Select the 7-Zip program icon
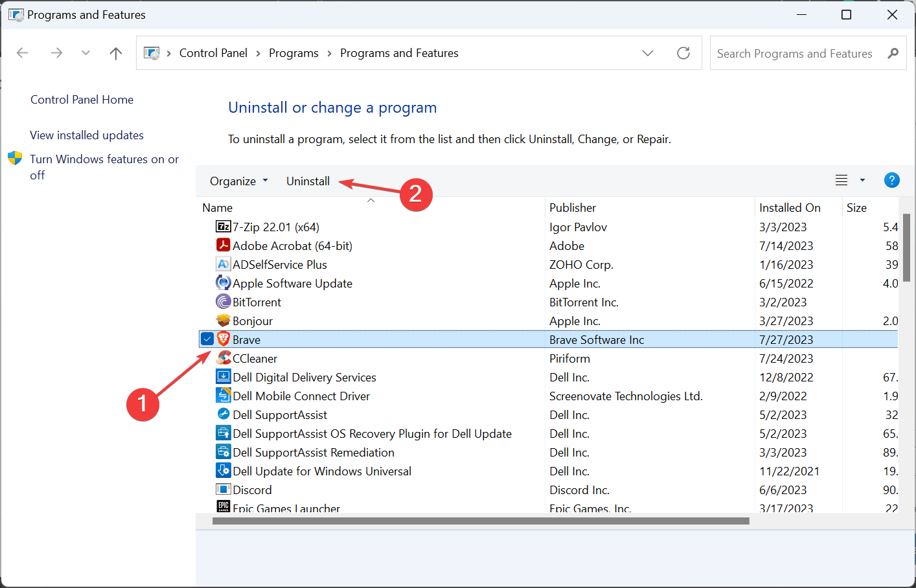 coord(223,227)
